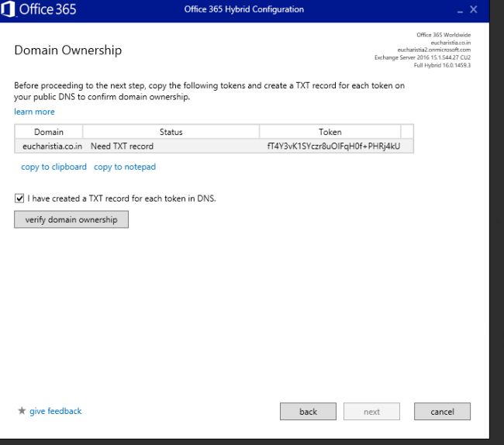The height and width of the screenshot is (445, 504).
Task: Uncheck 'I have created a TXT record' checkbox
Action: [19, 198]
